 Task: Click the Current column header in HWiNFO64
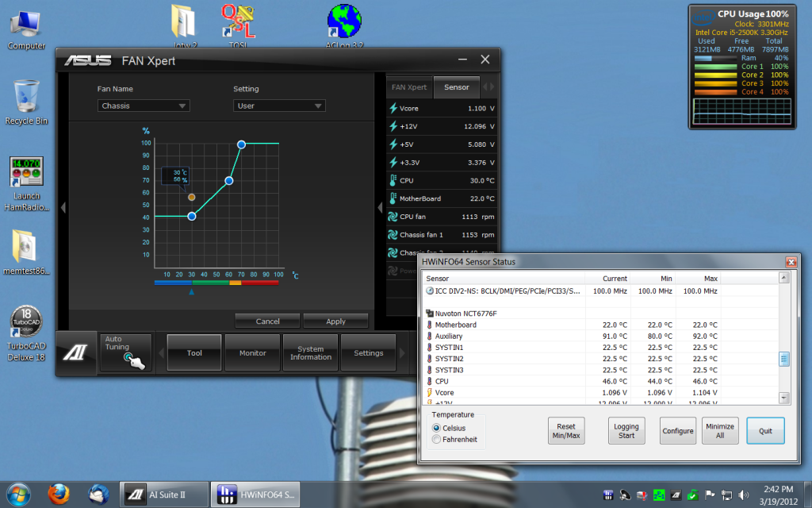[x=607, y=279]
